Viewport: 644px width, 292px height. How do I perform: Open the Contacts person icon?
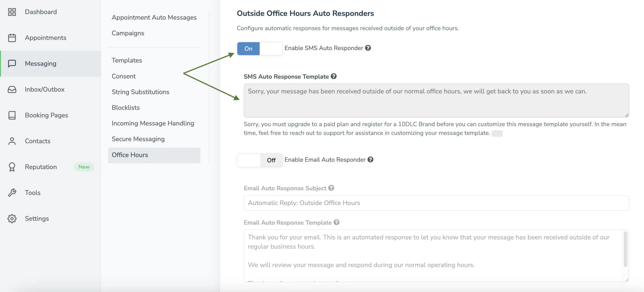pyautogui.click(x=12, y=141)
